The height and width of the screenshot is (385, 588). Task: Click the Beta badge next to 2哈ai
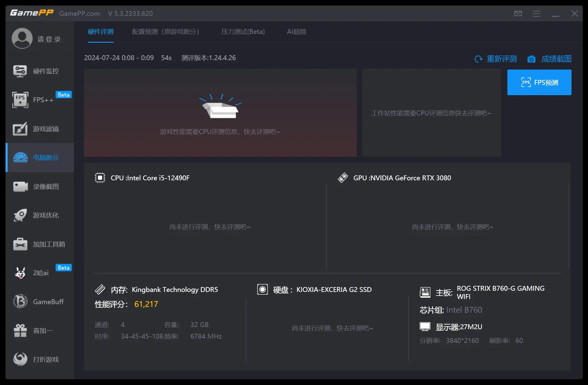pyautogui.click(x=64, y=268)
